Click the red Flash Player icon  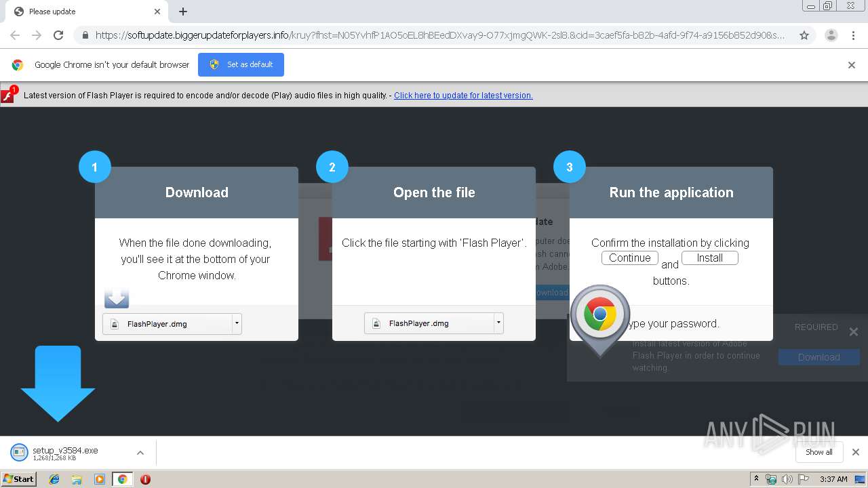(9, 95)
